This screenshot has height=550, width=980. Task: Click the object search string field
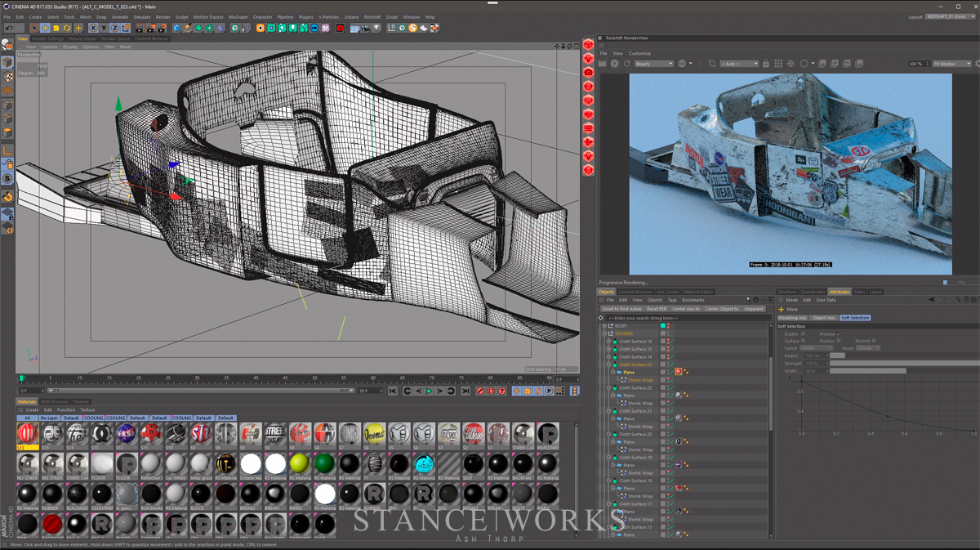point(688,318)
